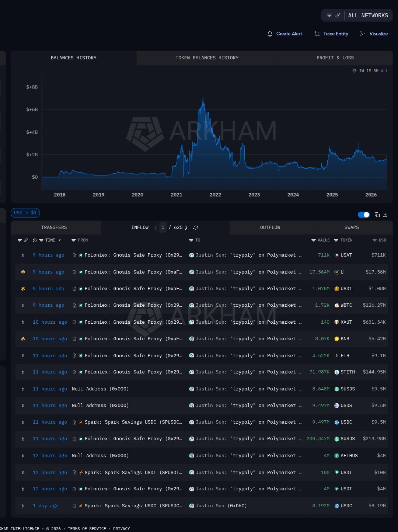Click the 200.347M SUSDS value
The height and width of the screenshot is (532, 398).
318,439
